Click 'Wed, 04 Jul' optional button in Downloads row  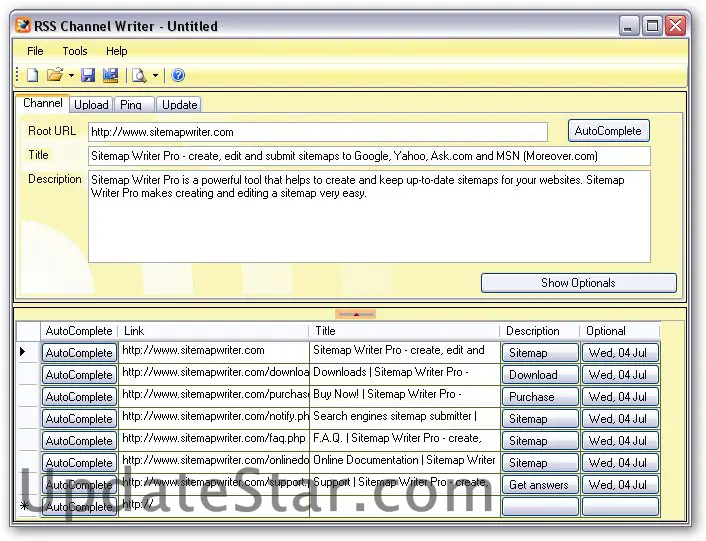point(620,374)
